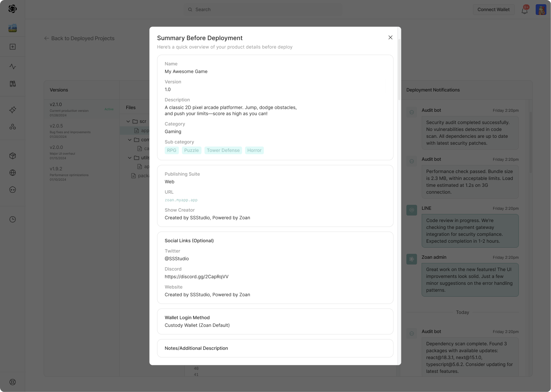Collapse the scr folder chevron
Image resolution: width=551 pixels, height=392 pixels.
pos(128,121)
